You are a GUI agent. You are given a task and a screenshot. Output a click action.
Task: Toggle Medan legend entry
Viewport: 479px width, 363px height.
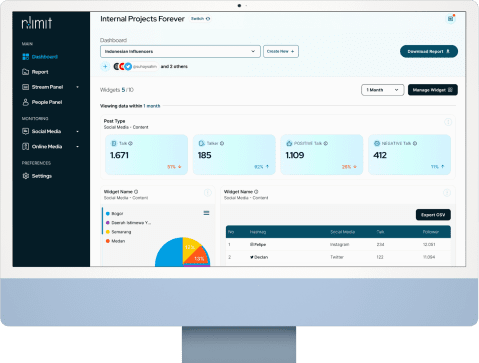115,241
